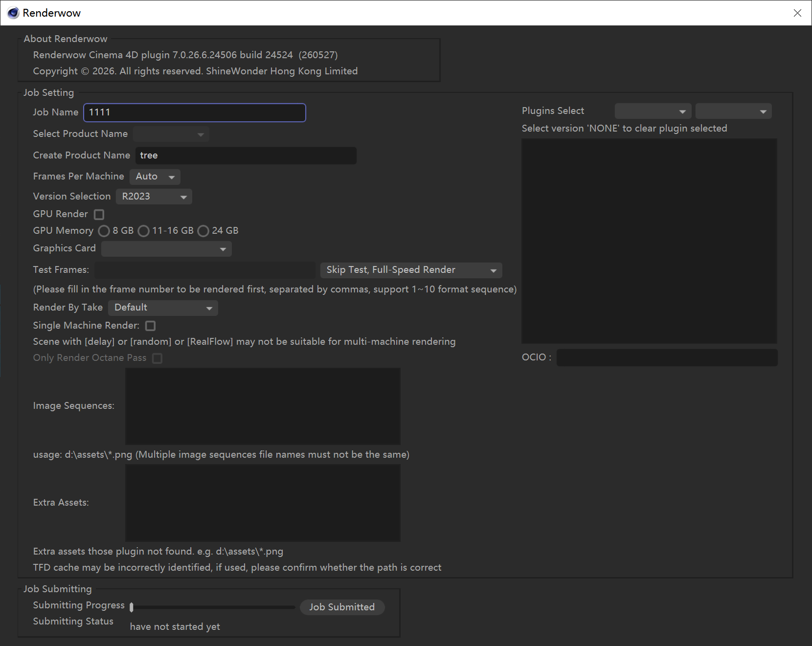This screenshot has height=646, width=812.
Task: Click the Image Sequences text area
Action: click(263, 406)
